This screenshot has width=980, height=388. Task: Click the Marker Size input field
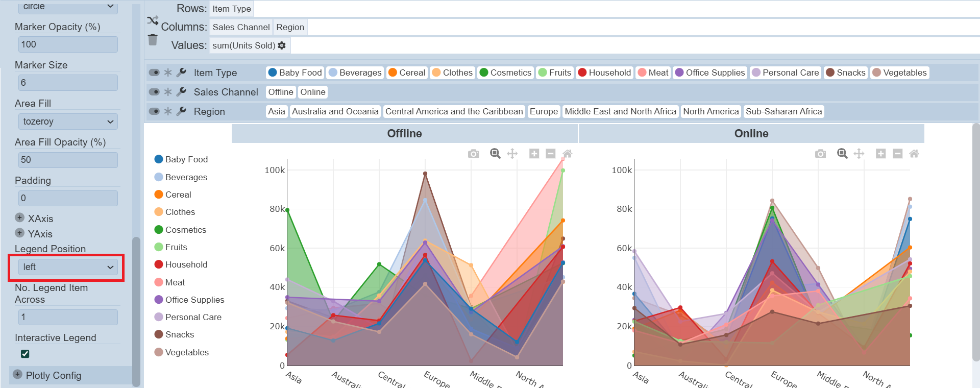pyautogui.click(x=67, y=83)
